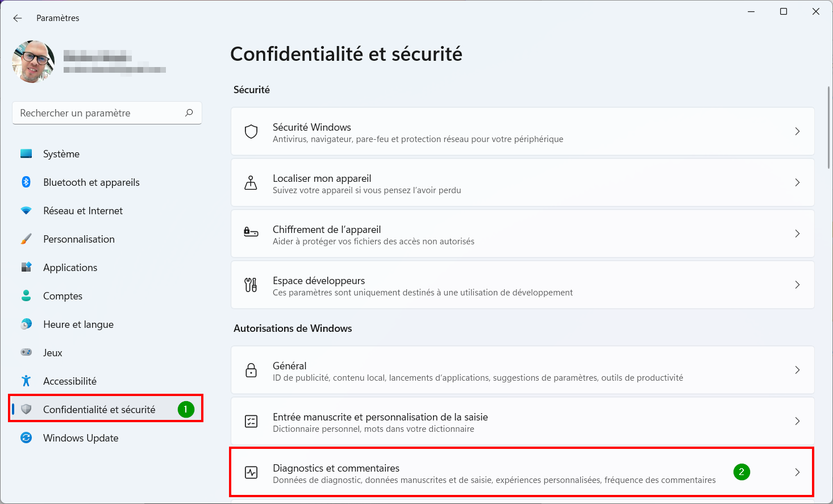Click the Bluetooth icon in sidebar
Screen dimensions: 833x504
26,182
